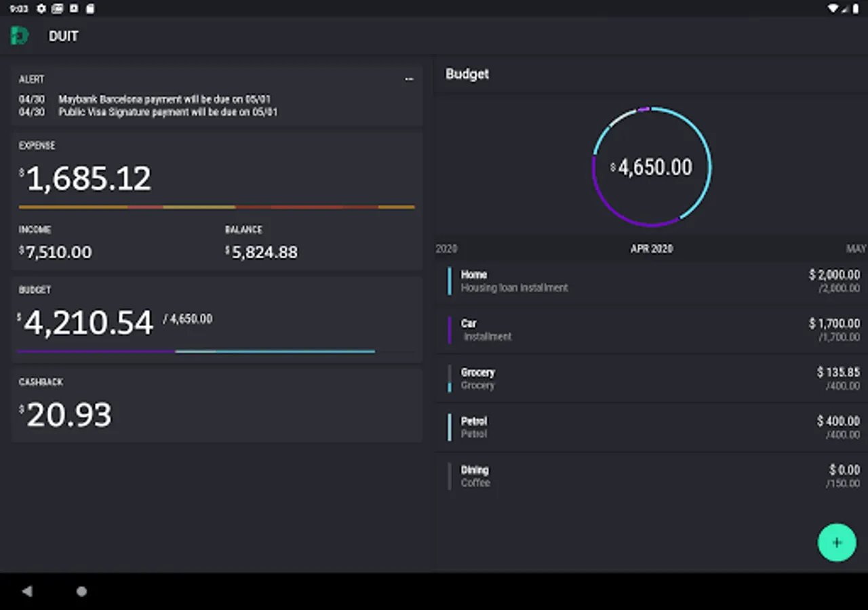This screenshot has height=610, width=868.
Task: Tap the expense category color bar
Action: [x=216, y=207]
